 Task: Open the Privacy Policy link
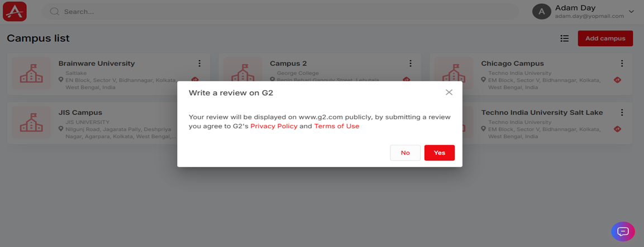[274, 127]
